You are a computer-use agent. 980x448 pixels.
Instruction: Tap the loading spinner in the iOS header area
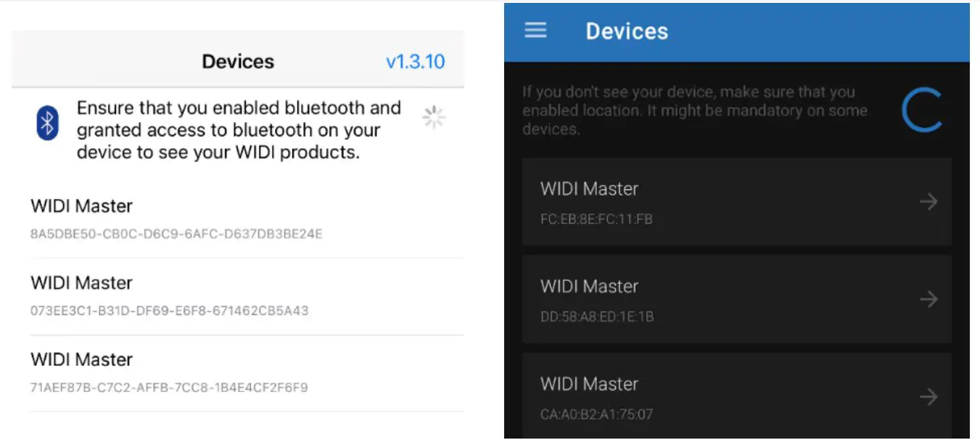433,117
